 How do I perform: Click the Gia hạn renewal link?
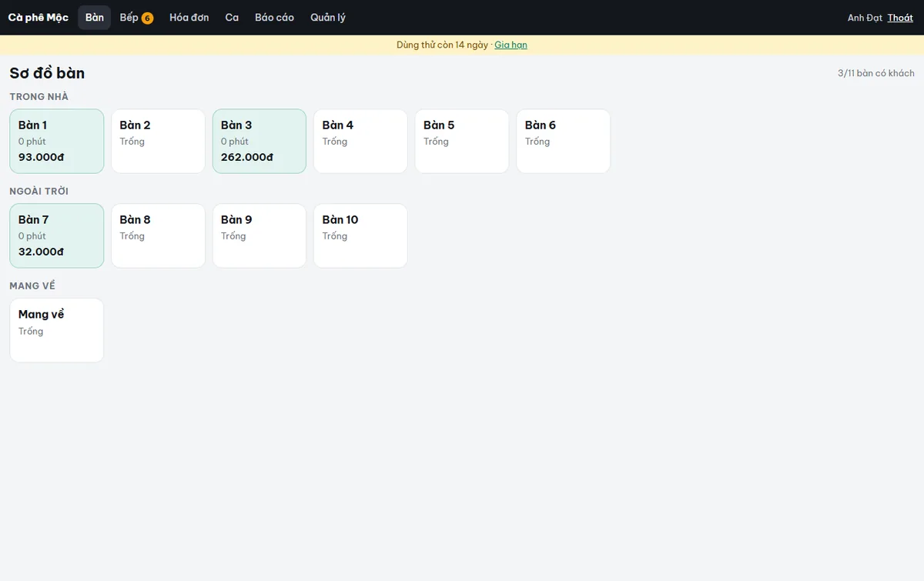tap(511, 45)
